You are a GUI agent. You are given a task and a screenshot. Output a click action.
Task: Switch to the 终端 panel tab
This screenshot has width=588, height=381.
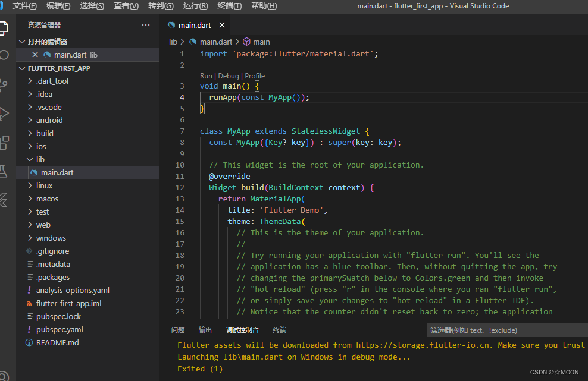280,330
